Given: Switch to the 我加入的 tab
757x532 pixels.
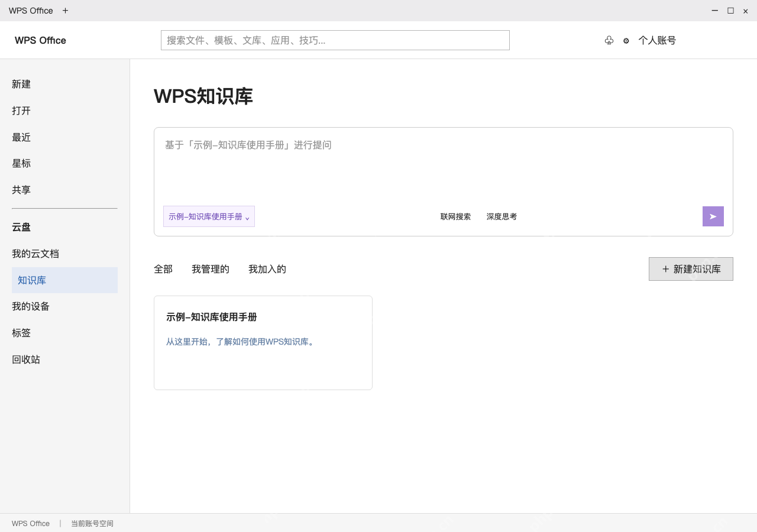Looking at the screenshot, I should (267, 269).
